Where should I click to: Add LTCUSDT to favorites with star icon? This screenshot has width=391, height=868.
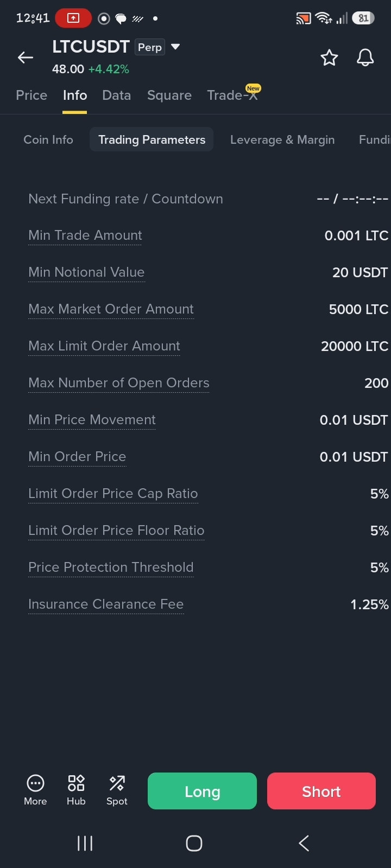click(329, 58)
